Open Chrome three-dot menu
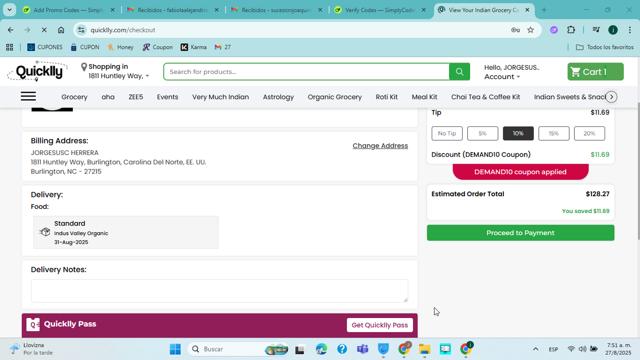 (630, 30)
